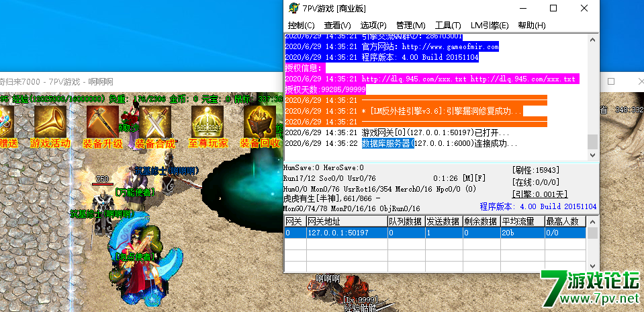Click the 程序版本 4.00 Build log line
Viewport: 644px width, 312px height.
[381, 57]
